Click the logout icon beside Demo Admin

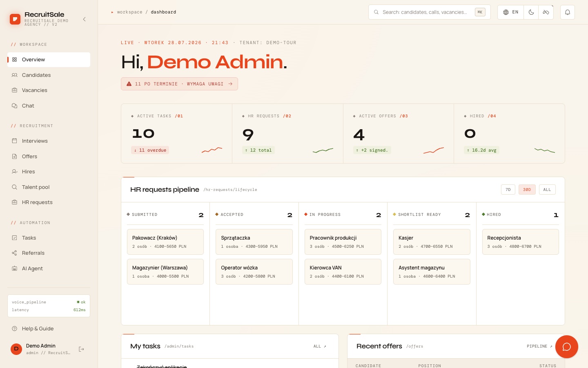point(81,349)
